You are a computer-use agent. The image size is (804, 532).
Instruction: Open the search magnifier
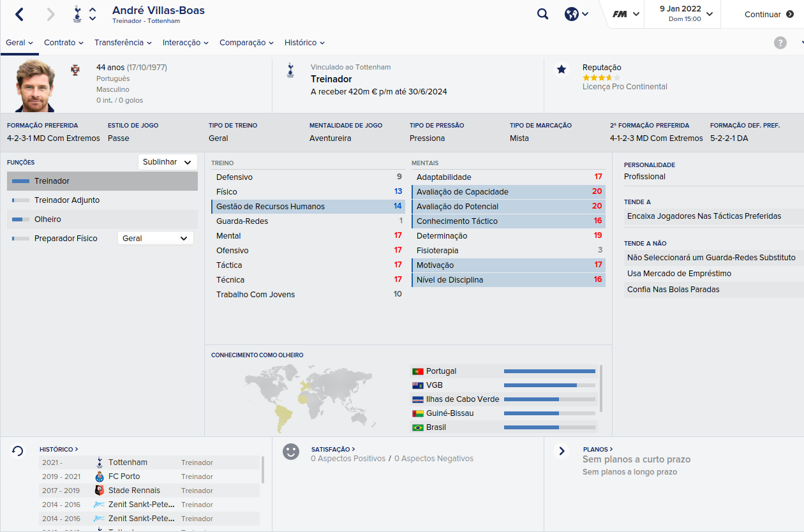click(542, 14)
